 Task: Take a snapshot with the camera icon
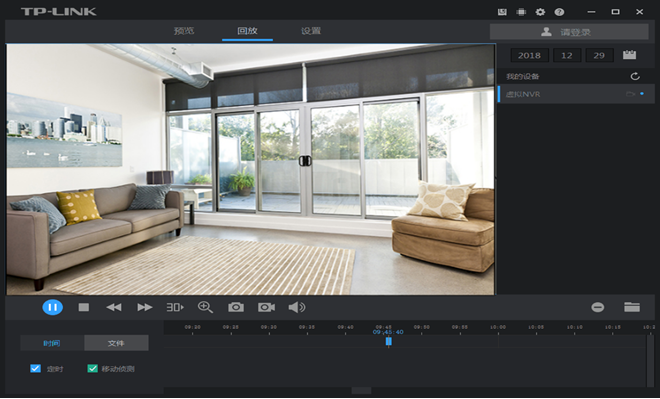pyautogui.click(x=236, y=307)
